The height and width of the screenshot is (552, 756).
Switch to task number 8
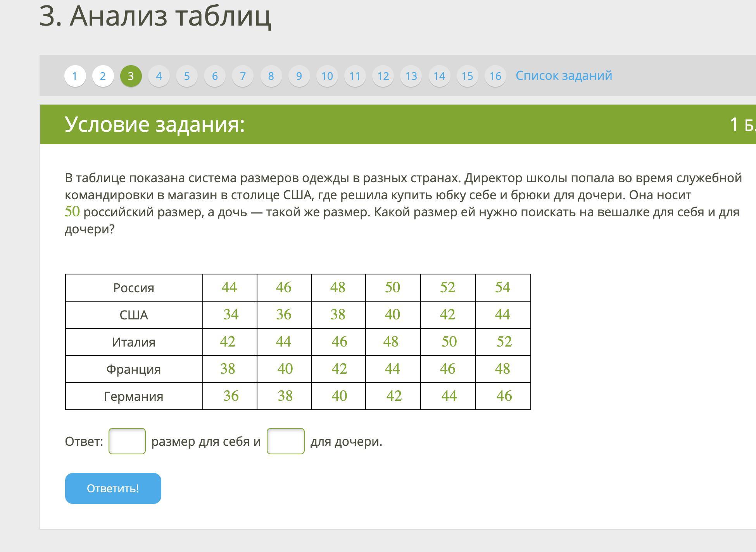[271, 76]
